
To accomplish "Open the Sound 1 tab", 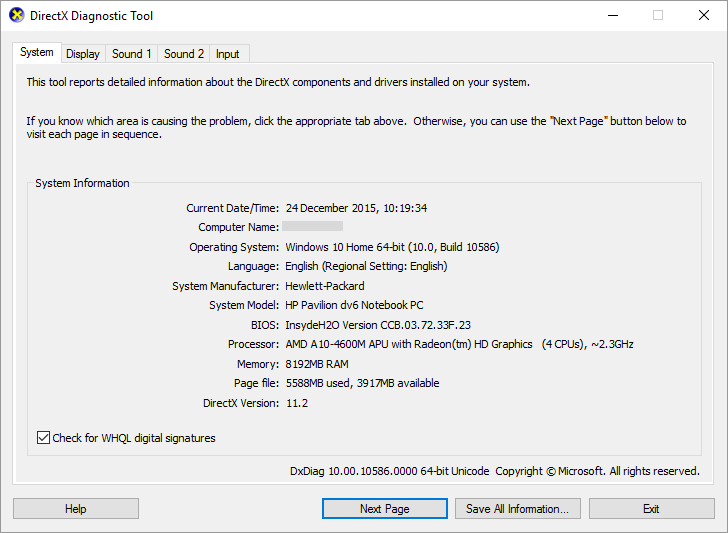I will [x=131, y=54].
